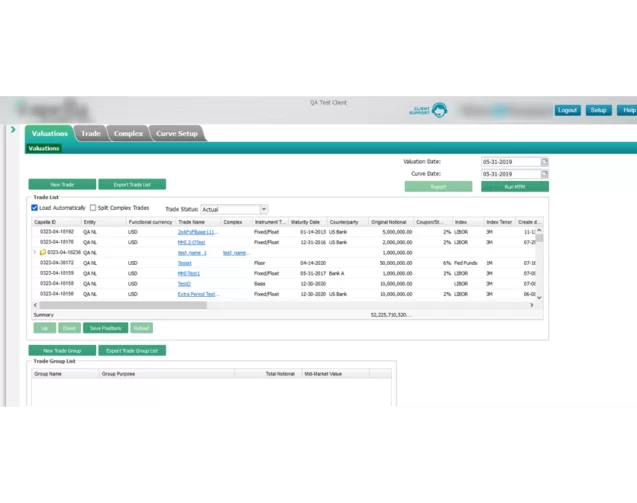Click the Up button

(45, 328)
